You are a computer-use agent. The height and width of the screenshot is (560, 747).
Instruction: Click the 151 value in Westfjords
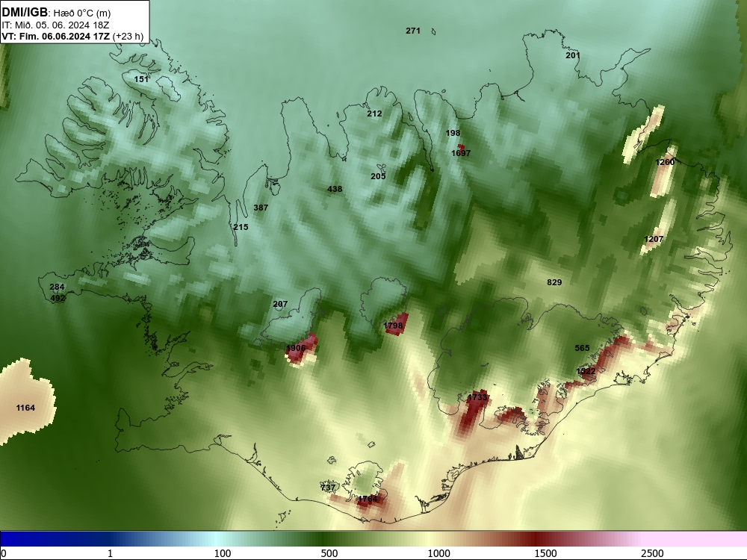(141, 80)
